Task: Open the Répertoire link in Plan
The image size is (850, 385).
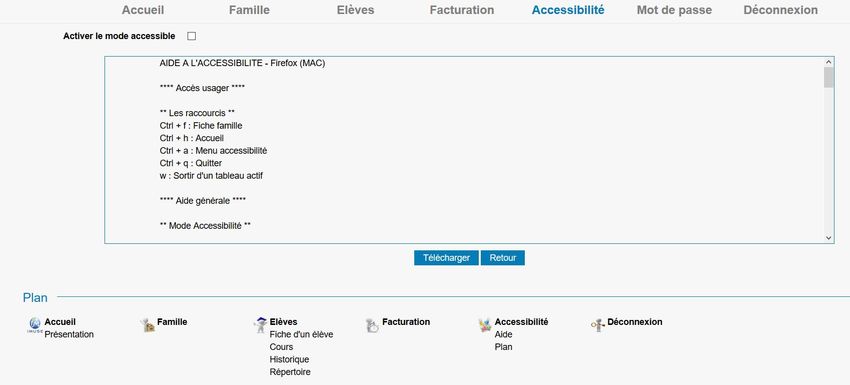Action: point(290,372)
